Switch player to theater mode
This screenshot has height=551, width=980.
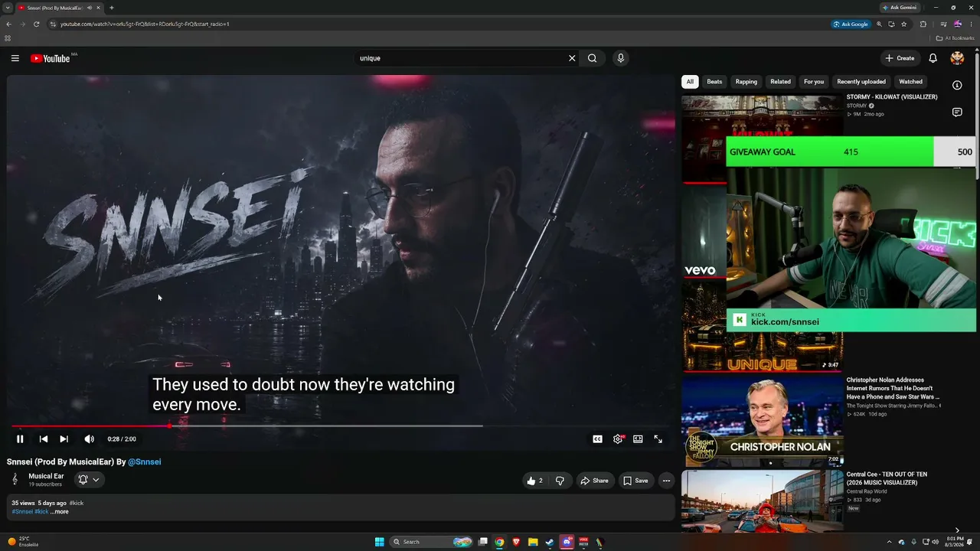pyautogui.click(x=638, y=439)
